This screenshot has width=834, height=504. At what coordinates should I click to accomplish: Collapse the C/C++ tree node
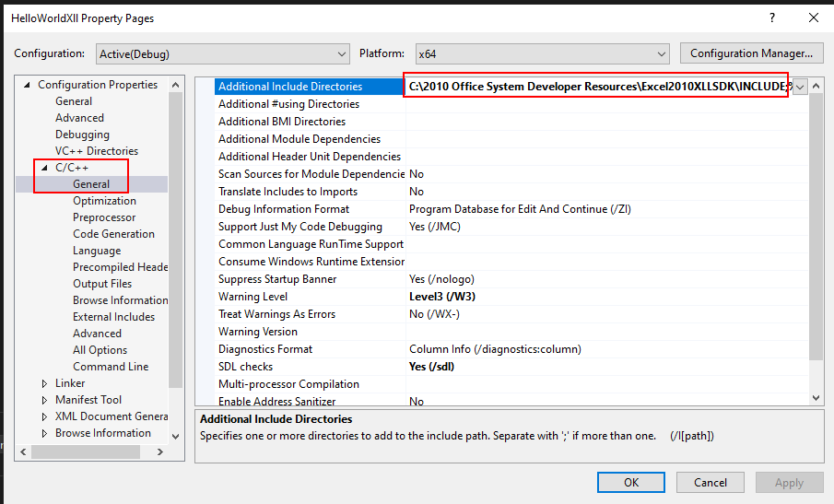point(44,168)
